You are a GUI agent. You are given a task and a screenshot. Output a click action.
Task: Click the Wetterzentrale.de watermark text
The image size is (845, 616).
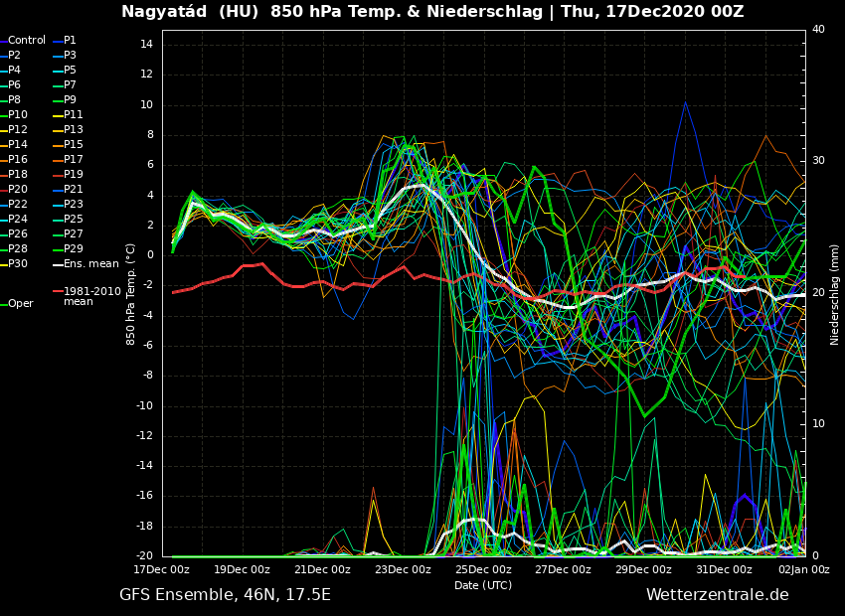(x=717, y=595)
